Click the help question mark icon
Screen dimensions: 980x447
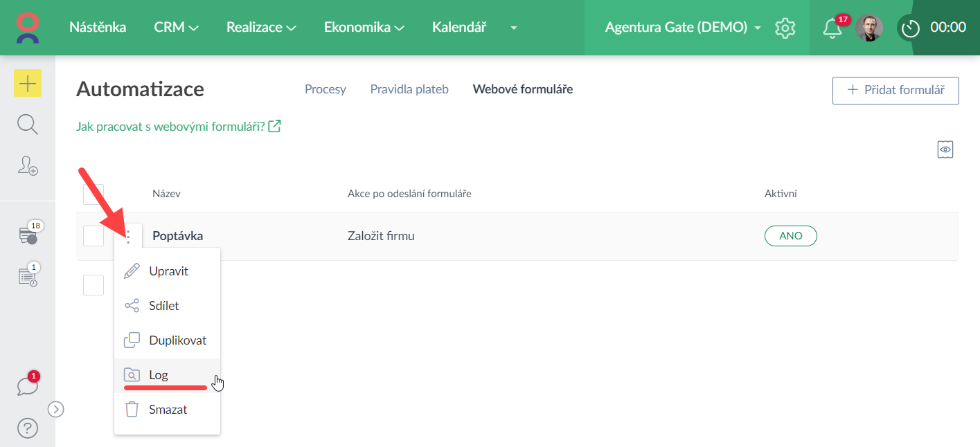[x=28, y=428]
